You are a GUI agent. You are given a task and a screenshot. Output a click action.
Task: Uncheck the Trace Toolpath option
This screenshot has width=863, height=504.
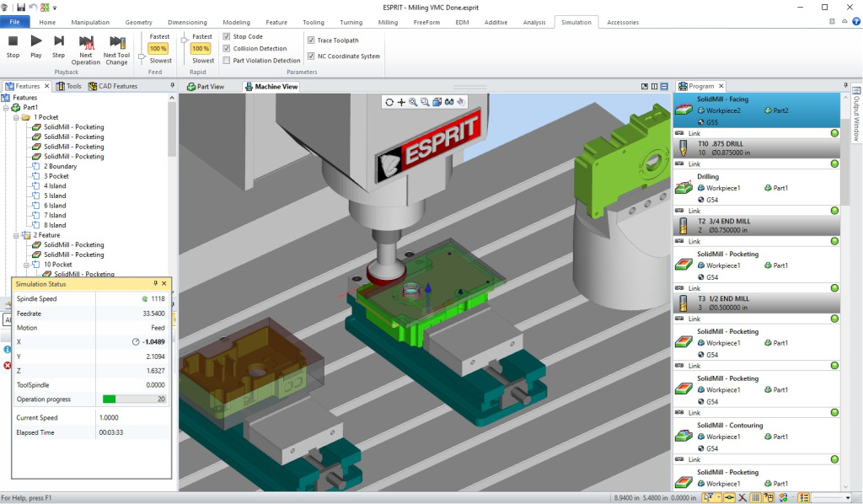pyautogui.click(x=312, y=40)
